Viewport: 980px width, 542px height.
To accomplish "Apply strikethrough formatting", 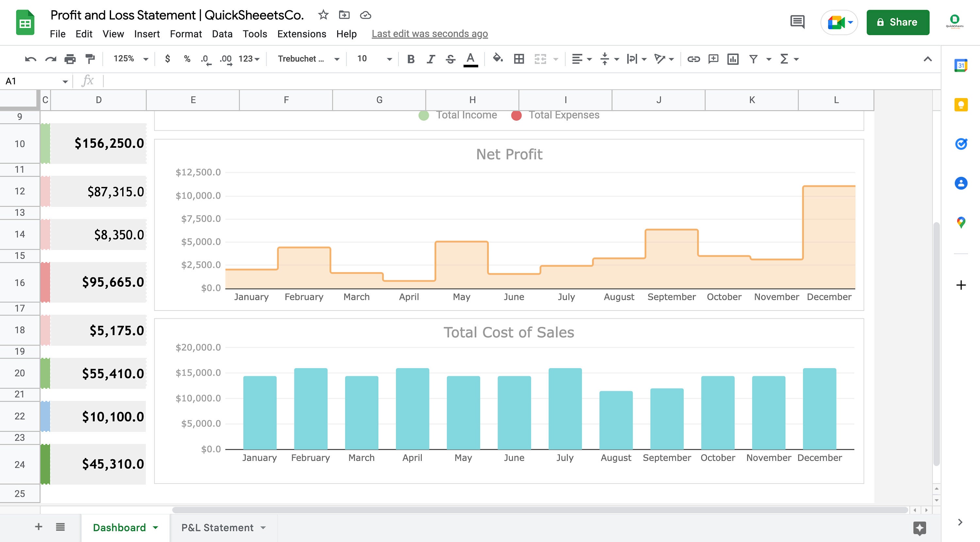I will click(x=450, y=59).
